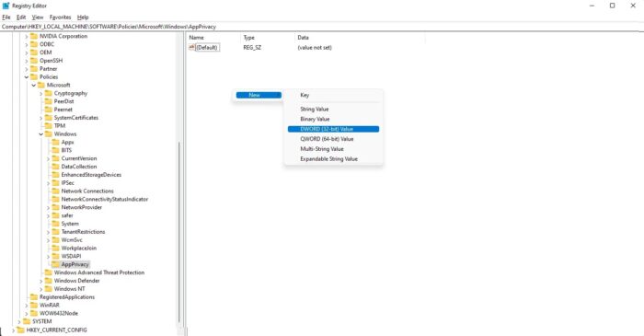Expand the Cryptography key
644x336 pixels.
(41, 93)
